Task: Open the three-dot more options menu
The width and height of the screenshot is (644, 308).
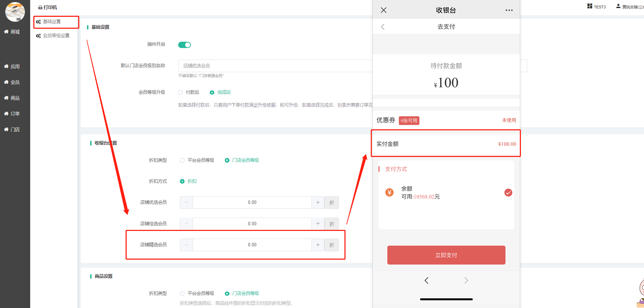Action: click(x=509, y=10)
